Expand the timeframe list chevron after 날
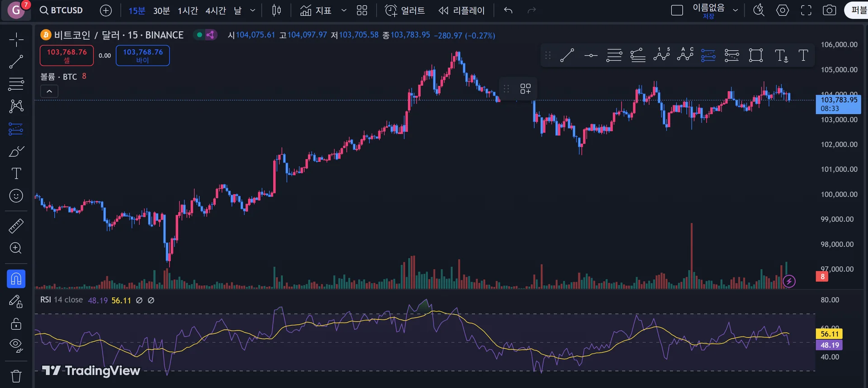This screenshot has width=868, height=388. tap(253, 10)
